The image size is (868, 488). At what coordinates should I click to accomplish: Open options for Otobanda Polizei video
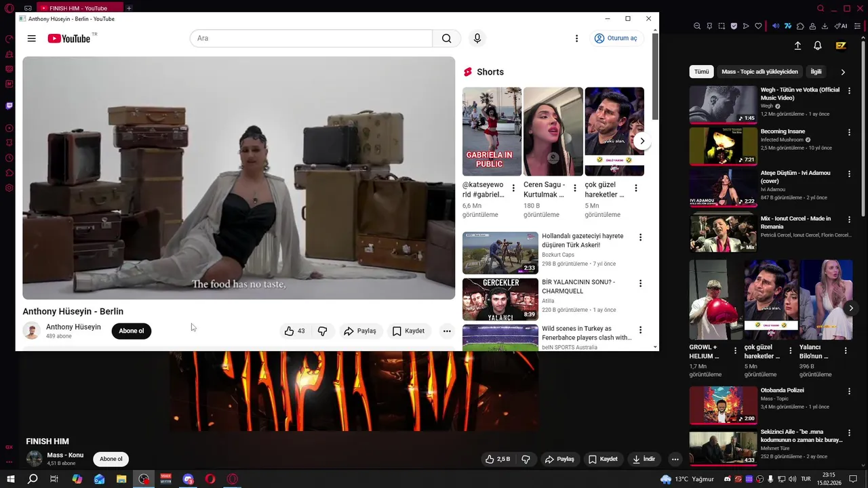pos(849,391)
